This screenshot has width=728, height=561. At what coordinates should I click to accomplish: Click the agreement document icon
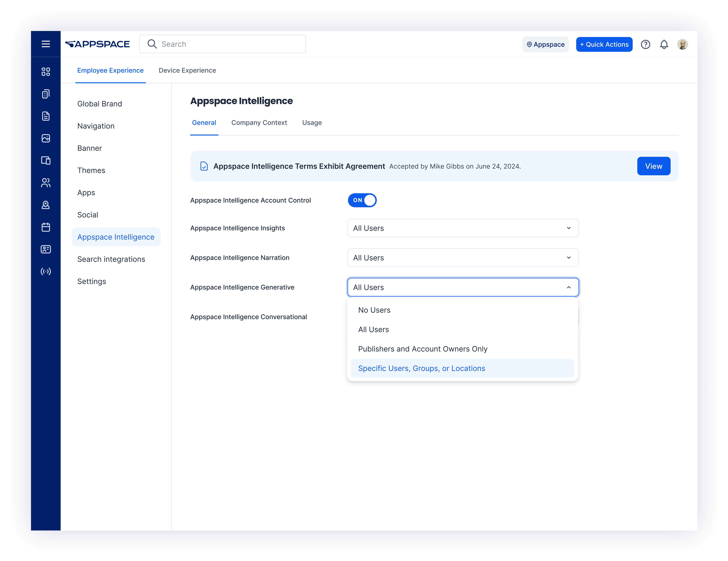204,166
